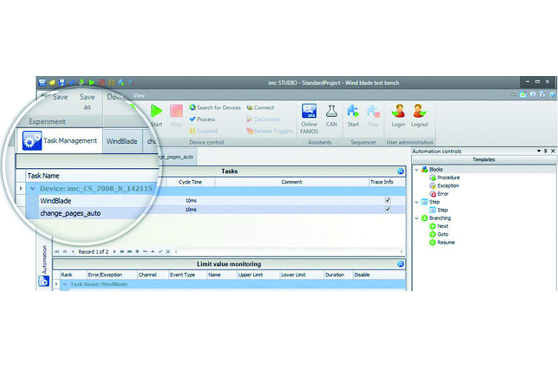Open the Task Management tab

point(60,141)
